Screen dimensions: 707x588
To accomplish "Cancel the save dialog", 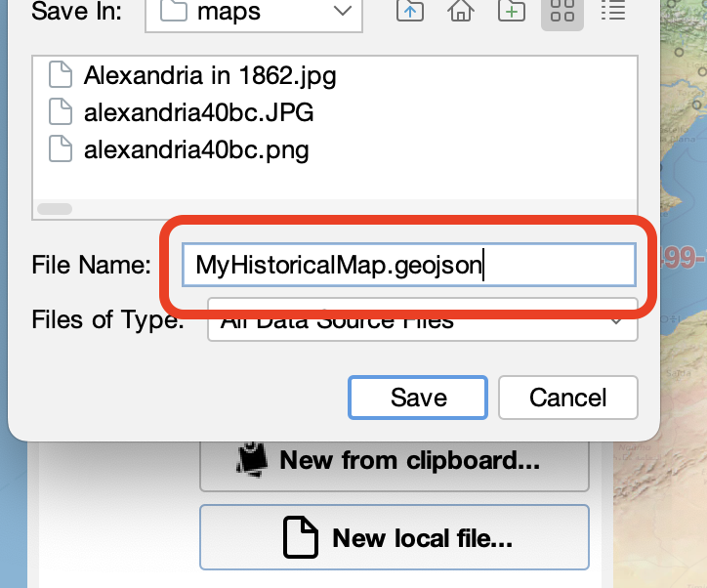I will (567, 398).
